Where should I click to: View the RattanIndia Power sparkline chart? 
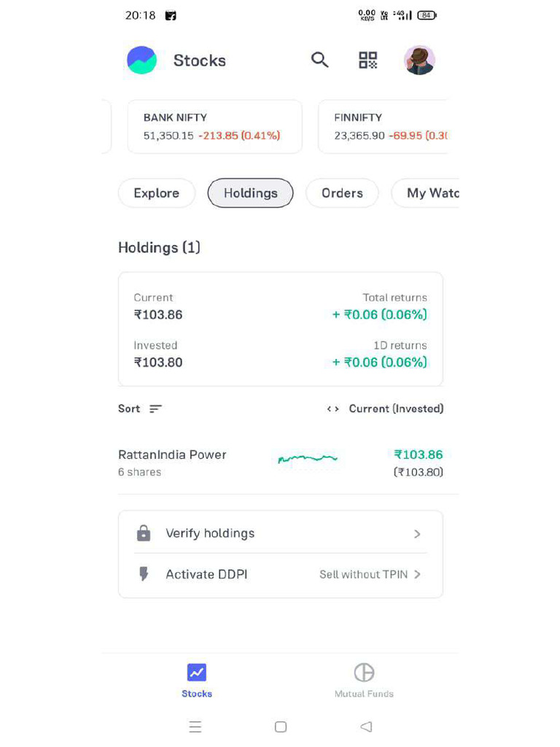coord(308,460)
